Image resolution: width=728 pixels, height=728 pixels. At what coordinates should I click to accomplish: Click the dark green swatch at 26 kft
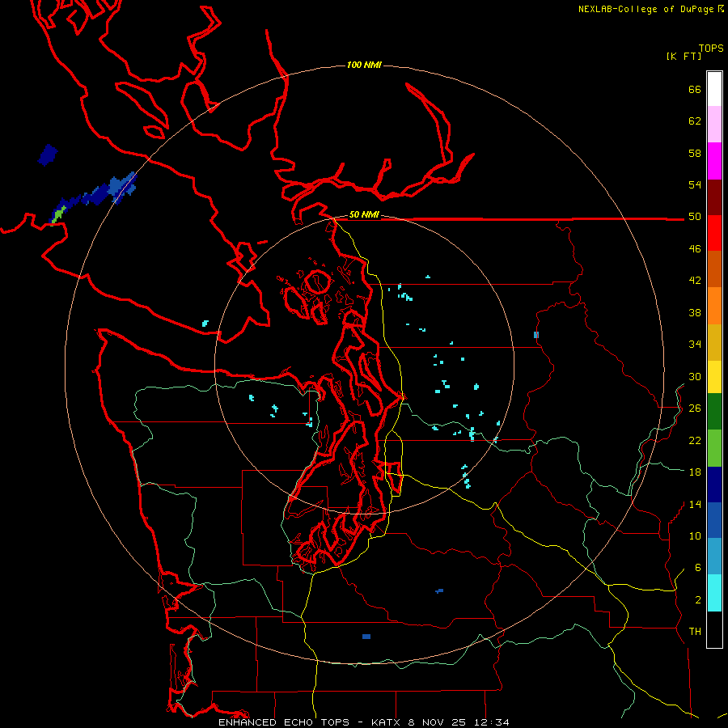714,412
